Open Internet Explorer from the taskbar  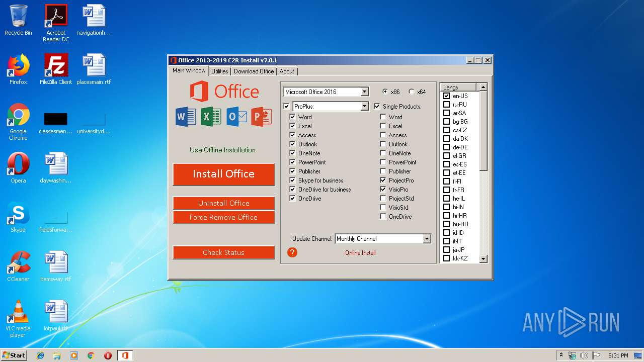tap(40, 355)
